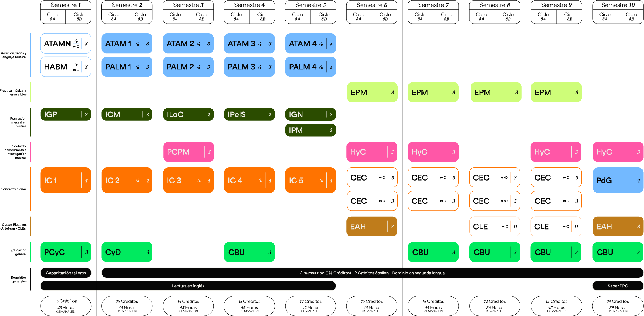Open the EPM card in Semestre 6
The width and height of the screenshot is (644, 316).
372,92
